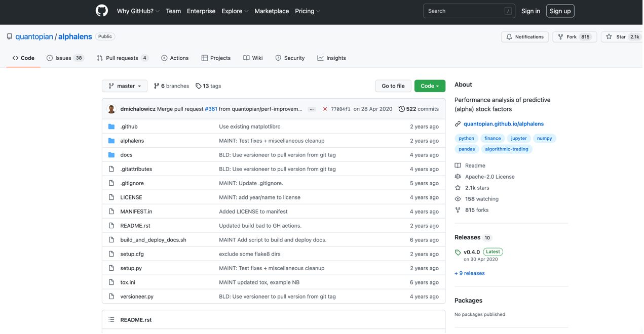Select the python topic tag
The height and width of the screenshot is (334, 644).
point(466,138)
